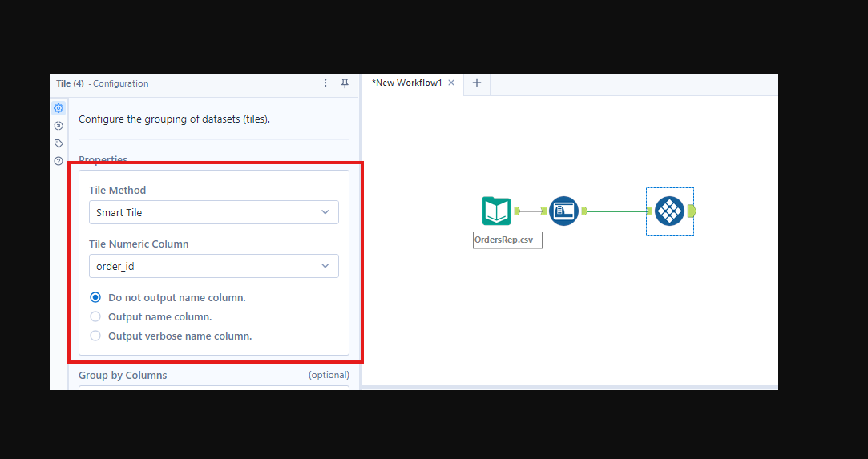The height and width of the screenshot is (459, 868).
Task: Open the Configuration gear tab in sidebar
Action: [x=59, y=108]
